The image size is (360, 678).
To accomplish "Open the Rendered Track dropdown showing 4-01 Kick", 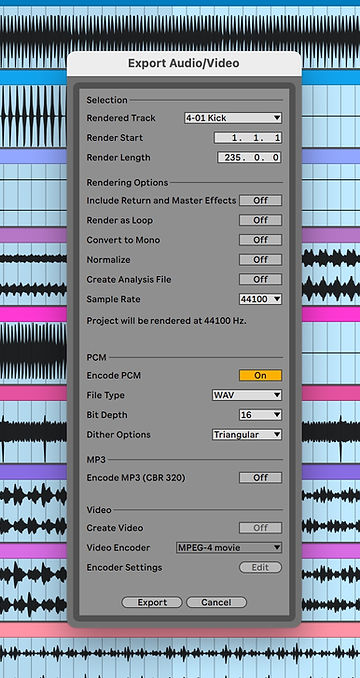I will pos(233,118).
